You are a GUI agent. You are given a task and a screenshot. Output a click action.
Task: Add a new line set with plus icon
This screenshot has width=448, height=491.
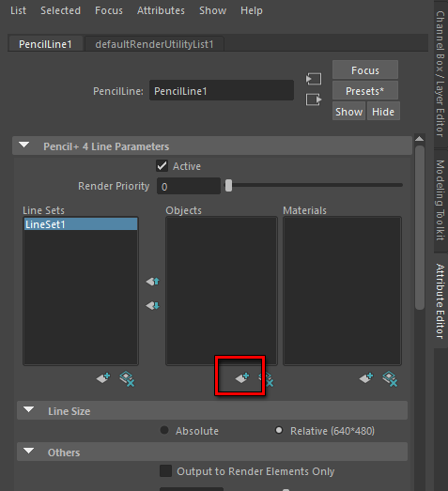(103, 378)
